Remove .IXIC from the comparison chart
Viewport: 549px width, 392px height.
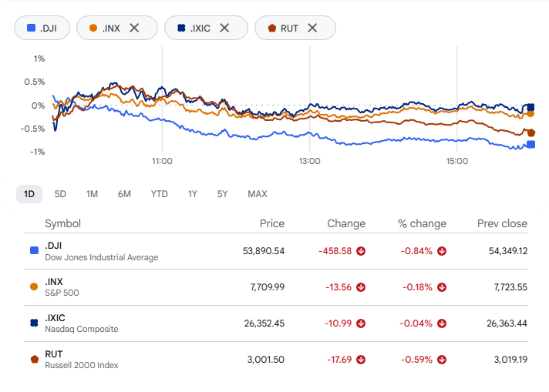pos(224,28)
